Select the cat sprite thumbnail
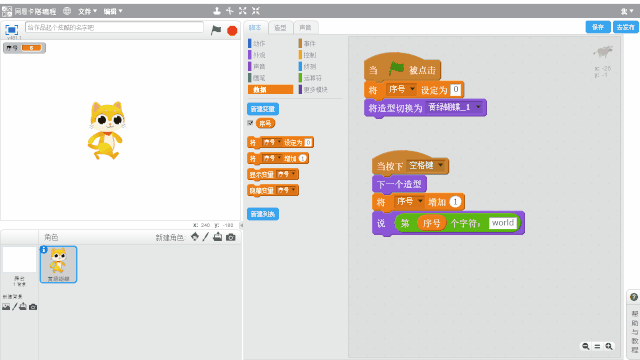640x360 pixels. tap(58, 264)
